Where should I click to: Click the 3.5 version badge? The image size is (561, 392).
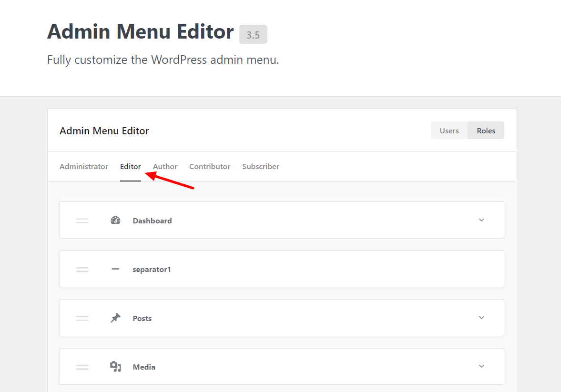(253, 35)
